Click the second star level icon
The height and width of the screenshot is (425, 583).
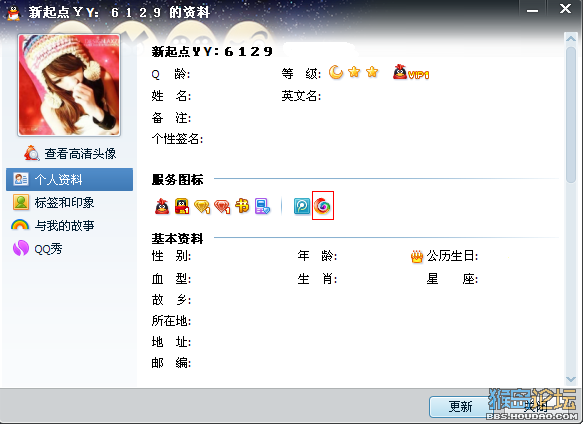pos(372,72)
